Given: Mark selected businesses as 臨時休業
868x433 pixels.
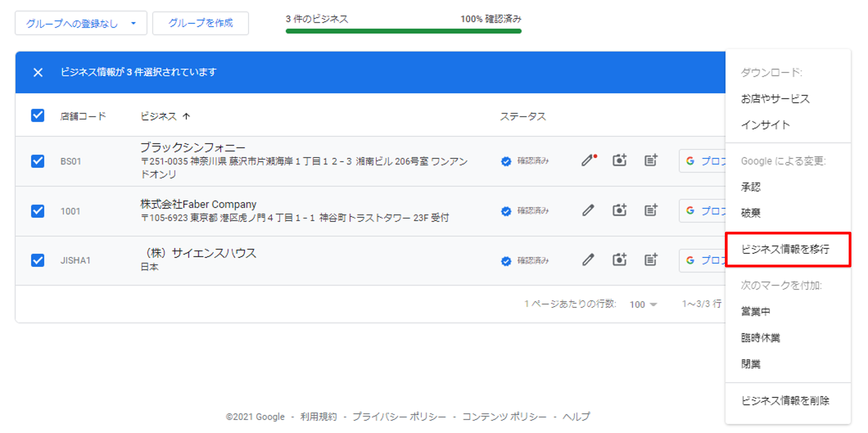Looking at the screenshot, I should (x=760, y=338).
